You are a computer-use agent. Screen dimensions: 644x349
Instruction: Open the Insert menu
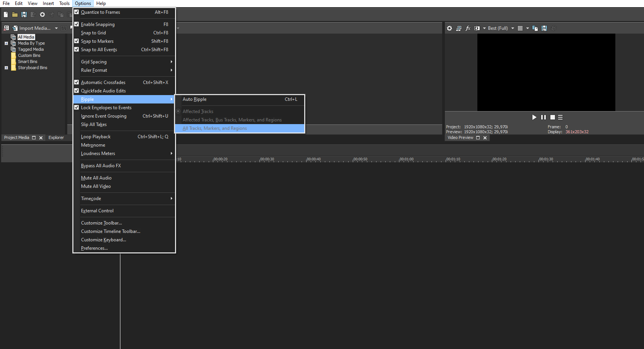(x=48, y=3)
